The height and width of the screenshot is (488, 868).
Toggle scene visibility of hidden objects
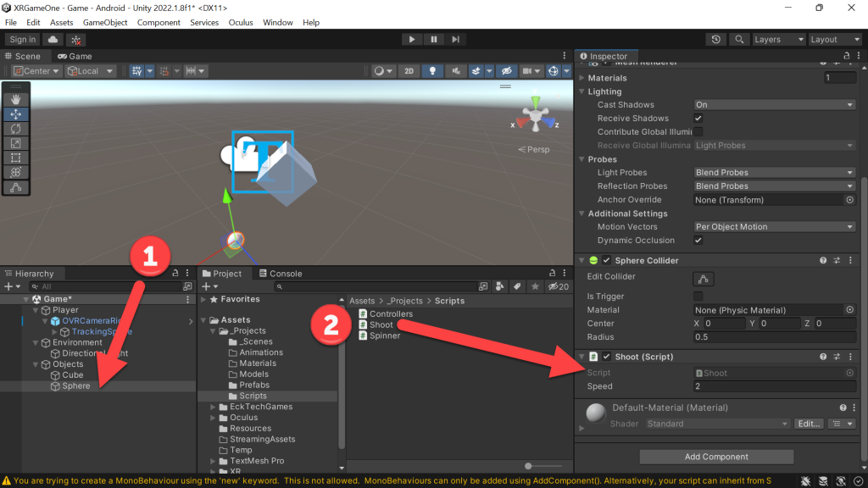point(507,71)
